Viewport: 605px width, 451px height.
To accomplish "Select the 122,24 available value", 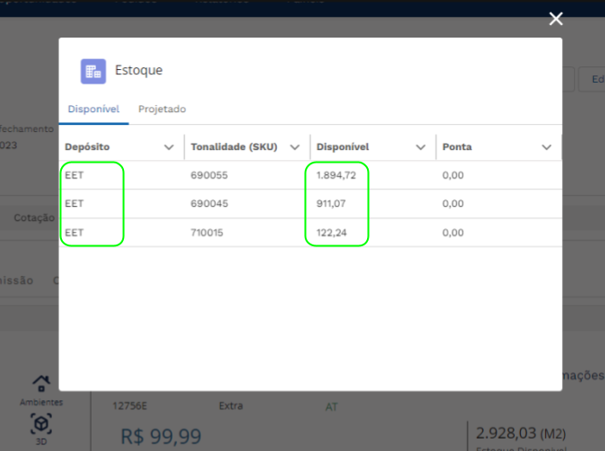I will coord(332,232).
